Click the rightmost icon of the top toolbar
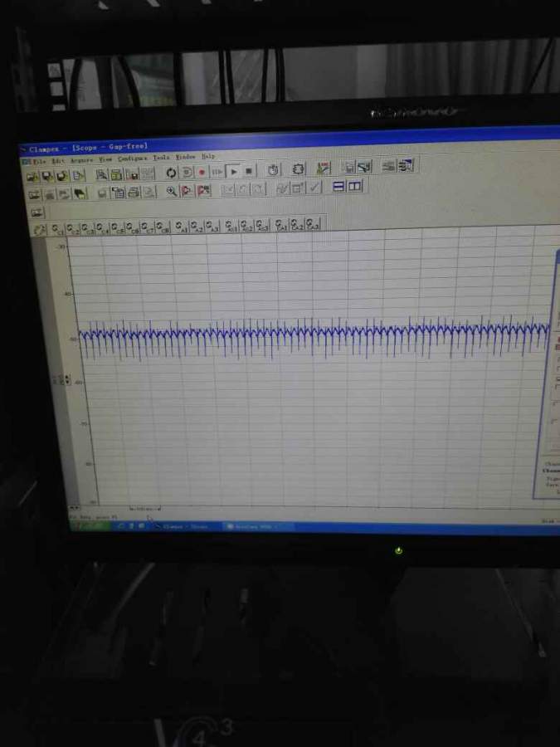The image size is (560, 747). (407, 165)
